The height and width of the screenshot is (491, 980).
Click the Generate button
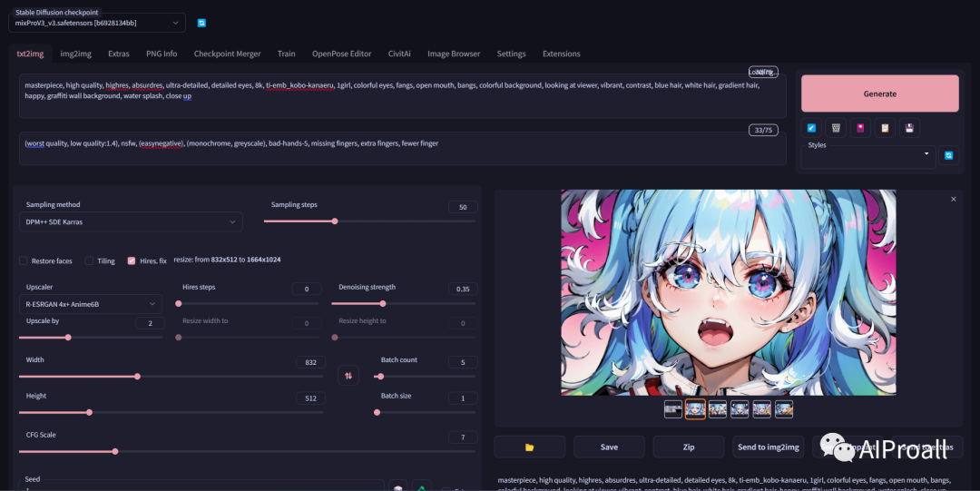pos(880,93)
